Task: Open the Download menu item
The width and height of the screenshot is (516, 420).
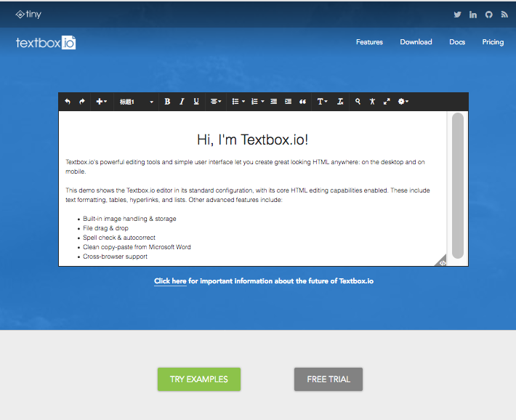Action: tap(416, 42)
